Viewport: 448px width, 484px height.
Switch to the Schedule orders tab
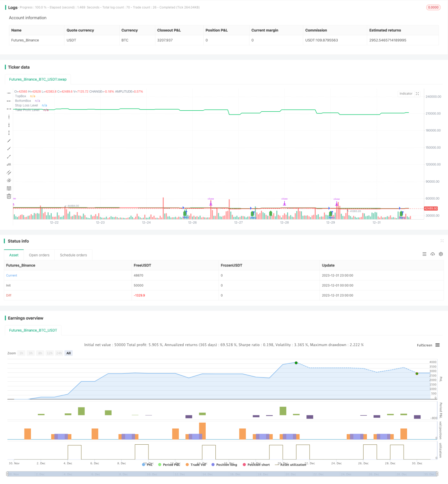point(73,255)
